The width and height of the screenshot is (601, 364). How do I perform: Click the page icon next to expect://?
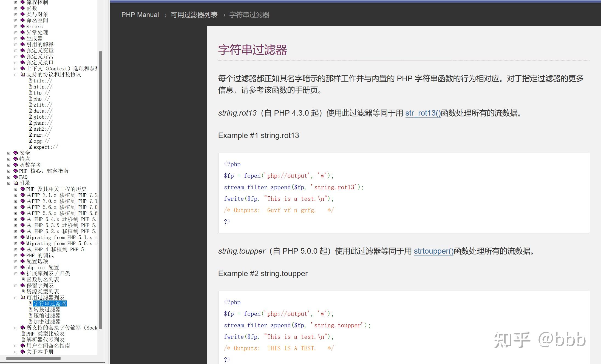30,147
